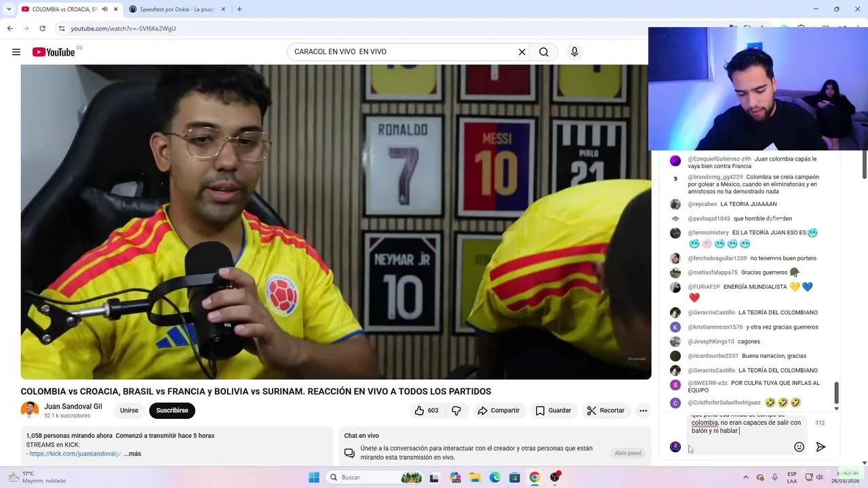This screenshot has width=868, height=488.
Task: Mute the Colombia vs Croacia tab audio
Action: [x=104, y=9]
